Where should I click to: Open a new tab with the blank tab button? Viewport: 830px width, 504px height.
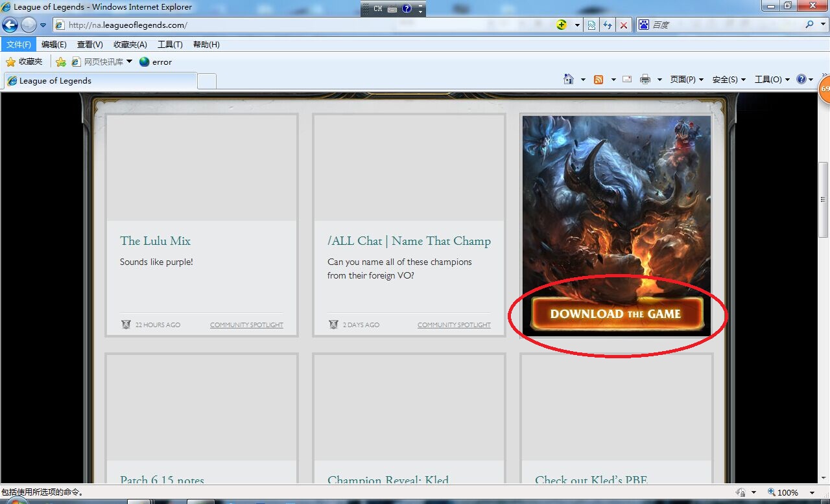(206, 82)
